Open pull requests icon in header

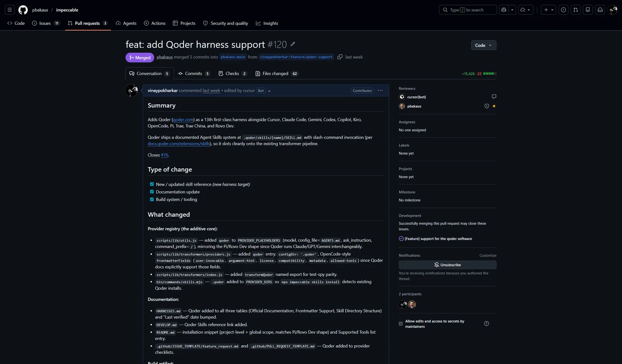click(576, 10)
